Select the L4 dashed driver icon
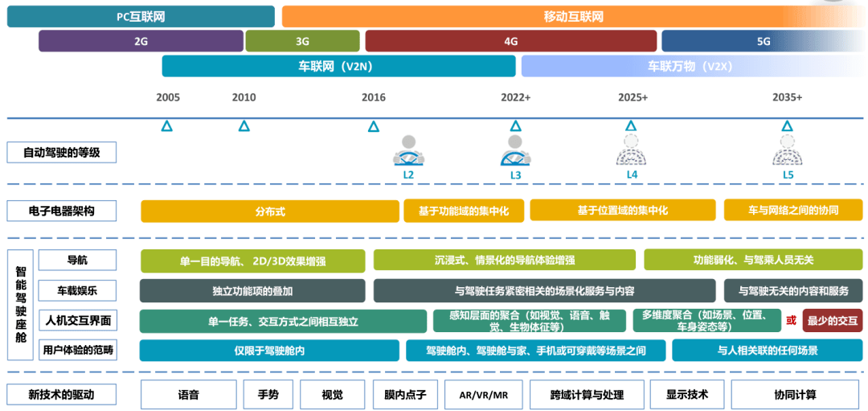This screenshot has height=411, width=868. coord(631,150)
